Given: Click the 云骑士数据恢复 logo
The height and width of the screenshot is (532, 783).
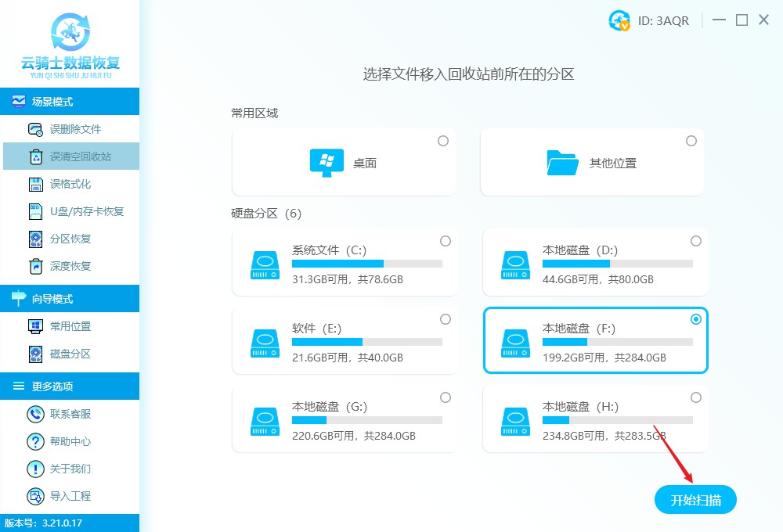Looking at the screenshot, I should tap(70, 45).
